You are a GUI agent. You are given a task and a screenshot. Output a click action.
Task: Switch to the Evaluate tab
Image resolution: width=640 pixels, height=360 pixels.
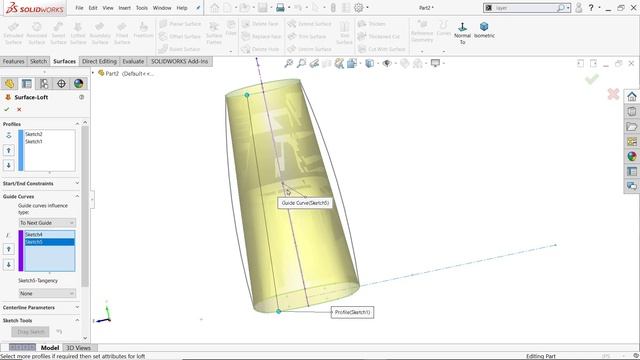(x=133, y=61)
